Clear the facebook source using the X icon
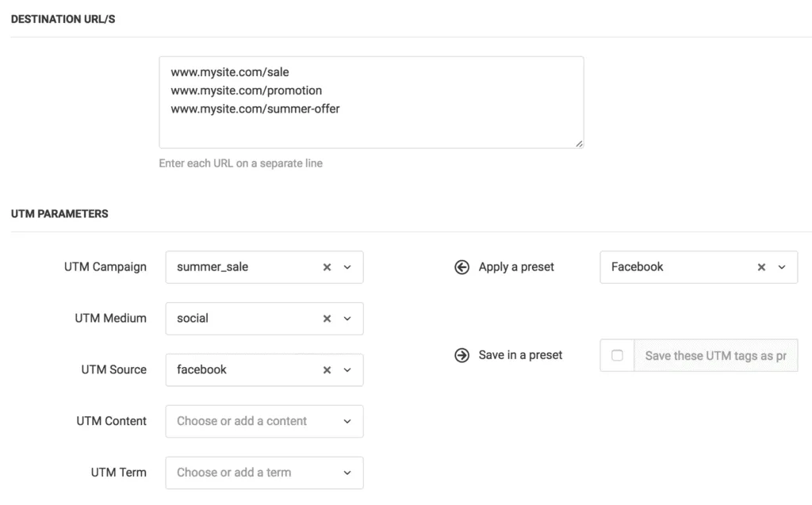This screenshot has width=812, height=505. click(x=327, y=369)
